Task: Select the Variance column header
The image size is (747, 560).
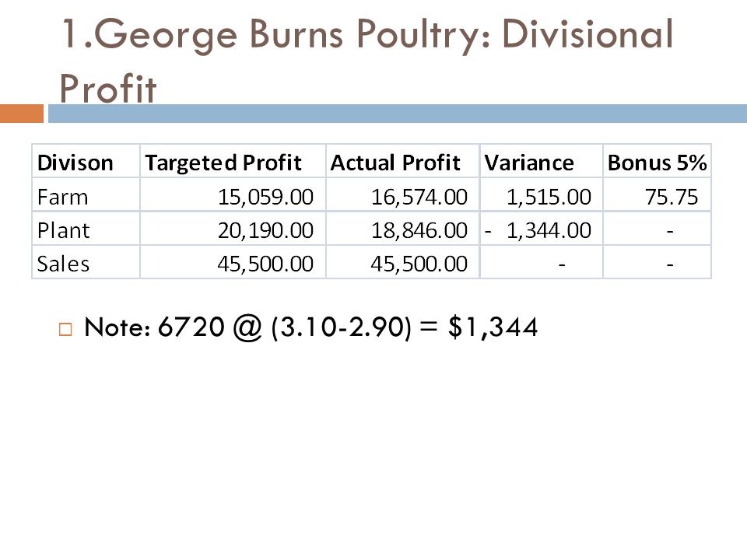Action: pyautogui.click(x=542, y=161)
